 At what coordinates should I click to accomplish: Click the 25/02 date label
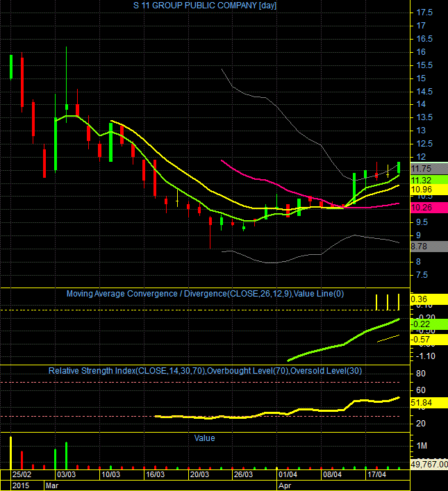click(22, 474)
